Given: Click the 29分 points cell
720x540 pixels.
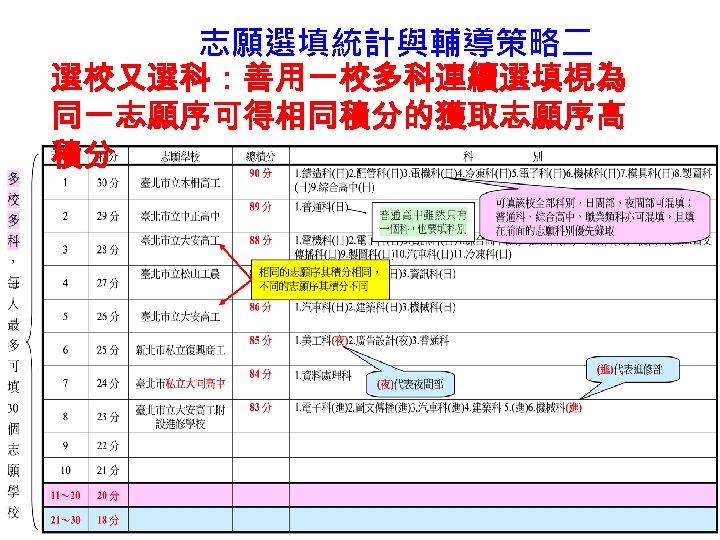Looking at the screenshot, I should 108,216.
